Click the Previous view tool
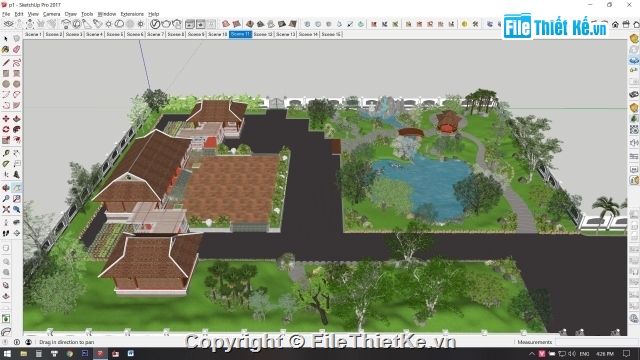This screenshot has width=640, height=360. point(16,209)
